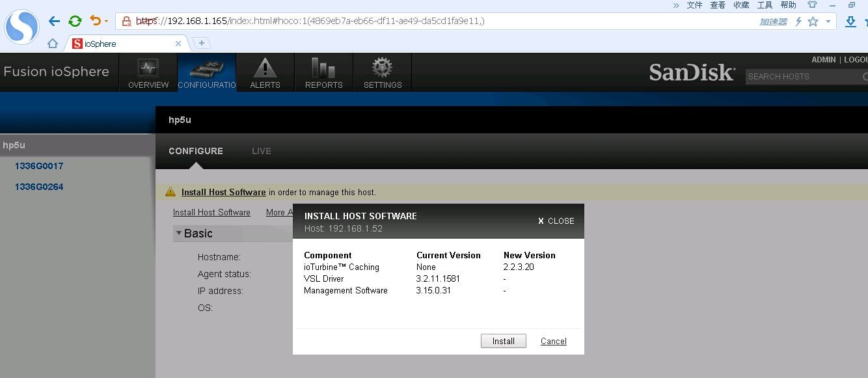The image size is (868, 378).
Task: Open the downloads arrow icon
Action: point(850,21)
